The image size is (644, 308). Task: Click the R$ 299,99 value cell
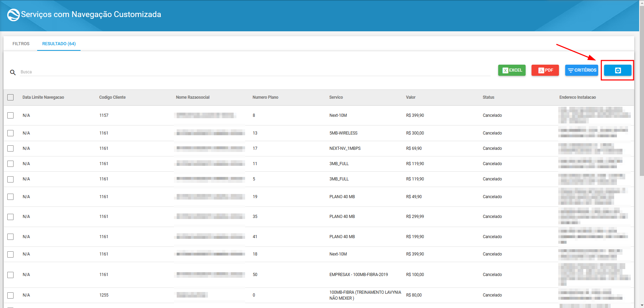click(415, 217)
